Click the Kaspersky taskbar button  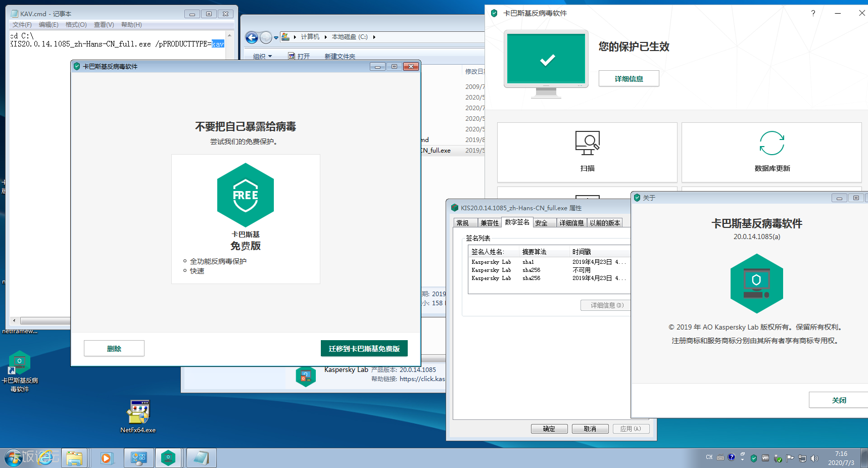[x=168, y=458]
